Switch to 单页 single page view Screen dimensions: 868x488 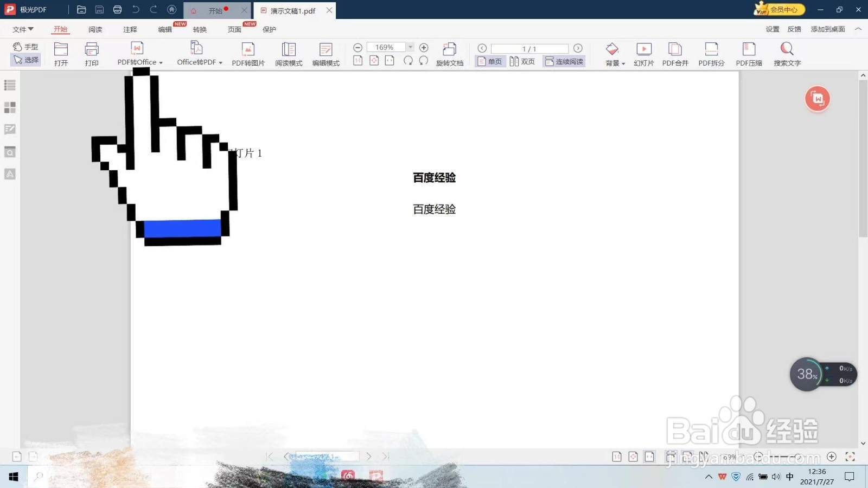[x=490, y=61]
